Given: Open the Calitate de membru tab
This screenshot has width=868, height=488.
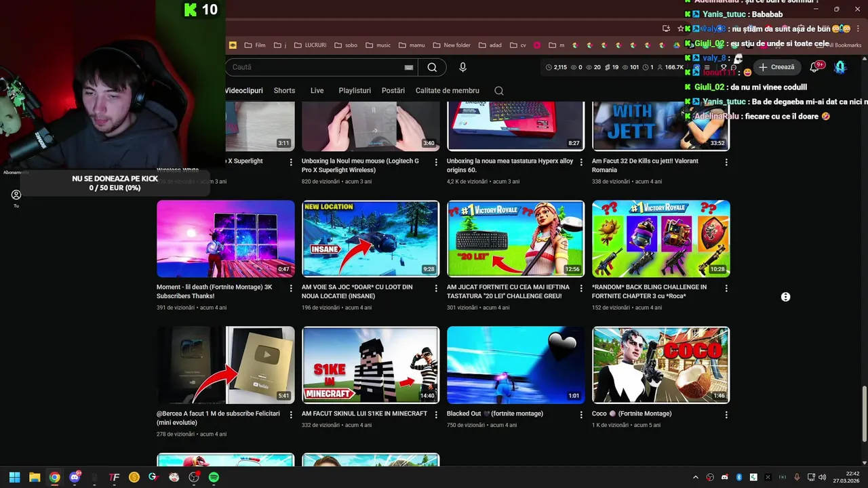Looking at the screenshot, I should coord(448,91).
